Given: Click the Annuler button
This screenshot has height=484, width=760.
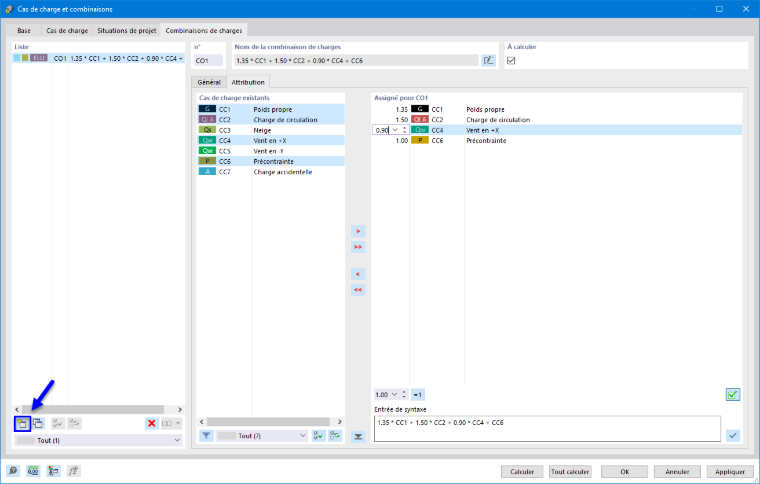Looking at the screenshot, I should [x=677, y=471].
